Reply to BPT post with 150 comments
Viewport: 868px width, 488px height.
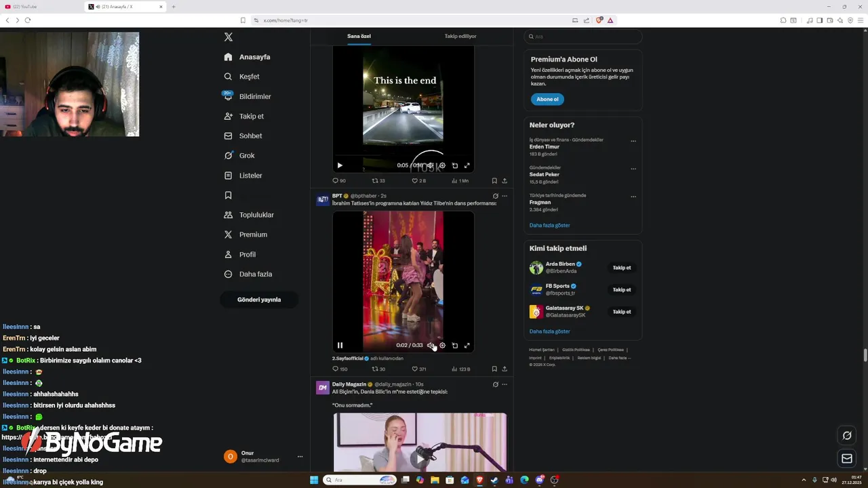point(340,369)
